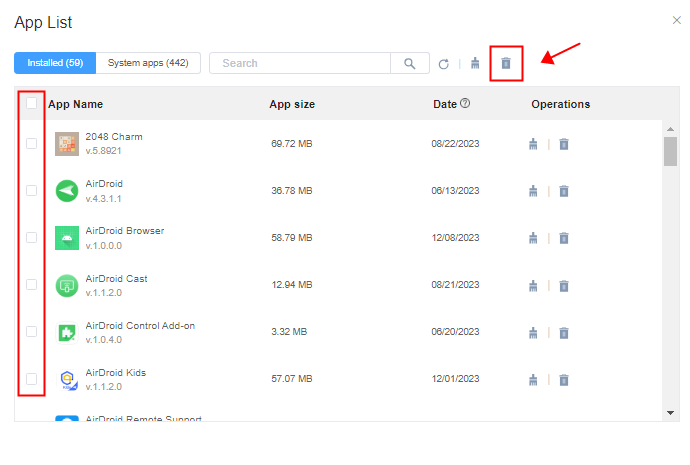The width and height of the screenshot is (690, 465).
Task: Tick the AirDroid Kids checkbox
Action: tap(31, 379)
